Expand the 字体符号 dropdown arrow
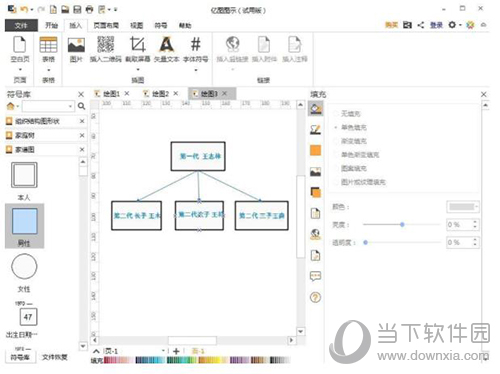The width and height of the screenshot is (500, 374). [196, 70]
